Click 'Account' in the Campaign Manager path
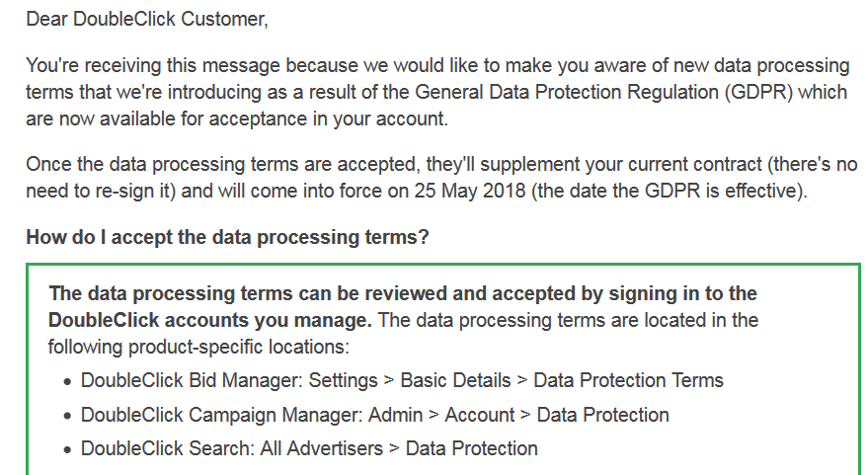Screen dimensions: 868x475 click(x=479, y=415)
